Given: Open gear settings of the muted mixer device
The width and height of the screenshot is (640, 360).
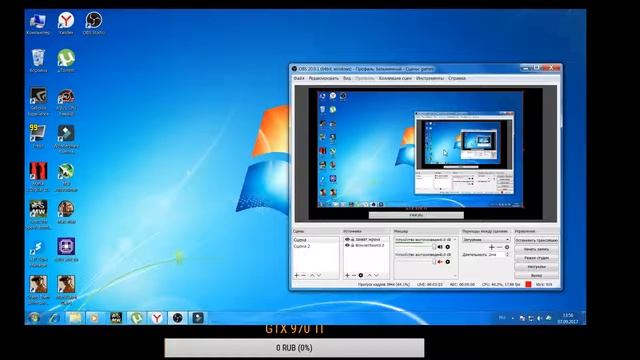Looking at the screenshot, I should [x=448, y=262].
